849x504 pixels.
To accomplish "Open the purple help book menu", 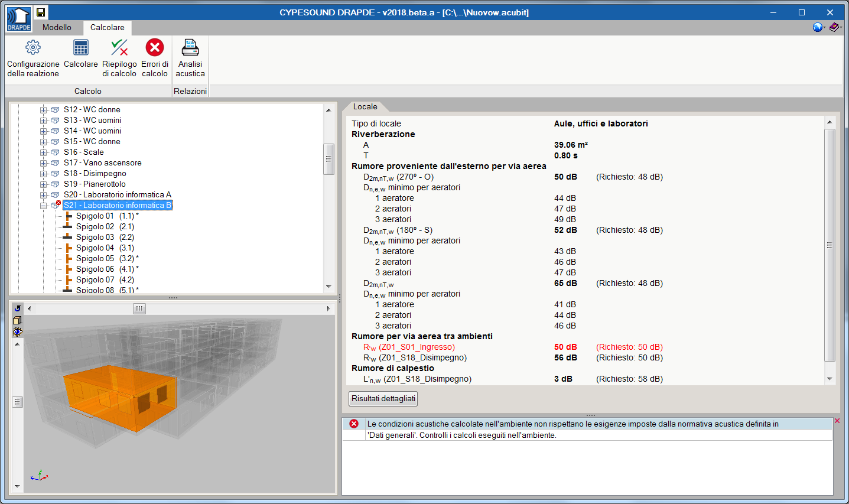I will pos(834,27).
